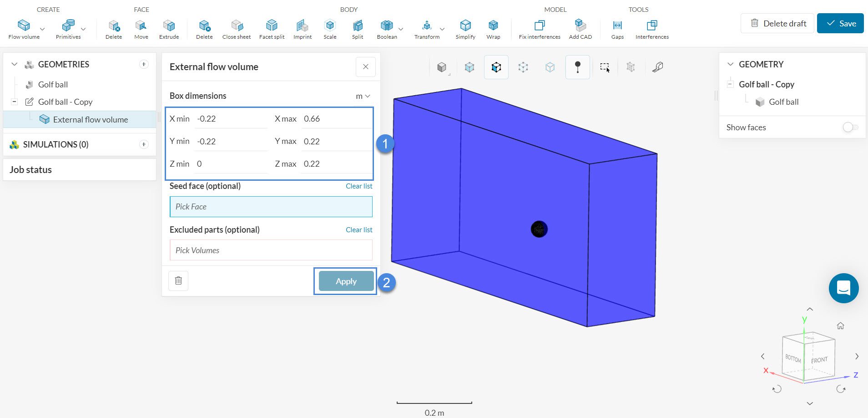This screenshot has height=418, width=868.
Task: Select Golf ball in geometries list
Action: pyautogui.click(x=53, y=85)
